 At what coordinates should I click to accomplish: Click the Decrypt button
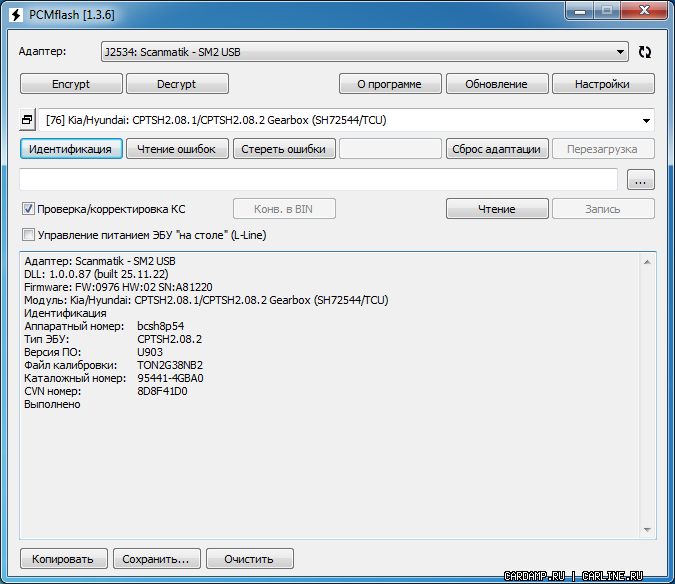[177, 84]
